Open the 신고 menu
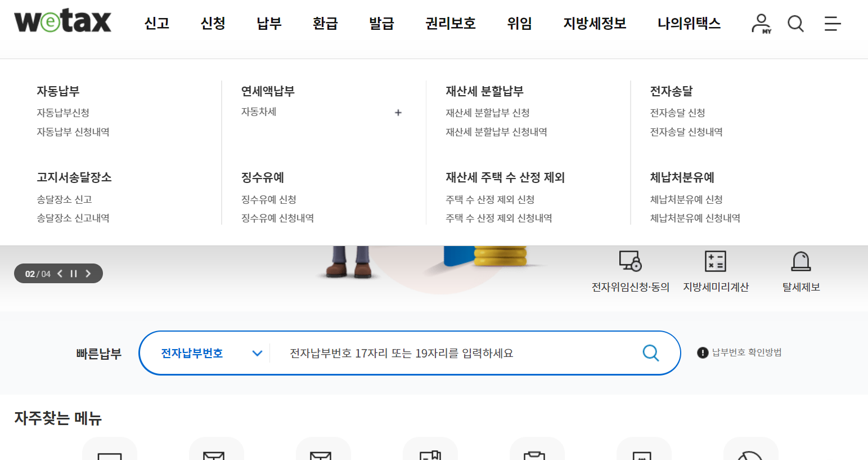Viewport: 868px width, 460px height. (x=157, y=23)
